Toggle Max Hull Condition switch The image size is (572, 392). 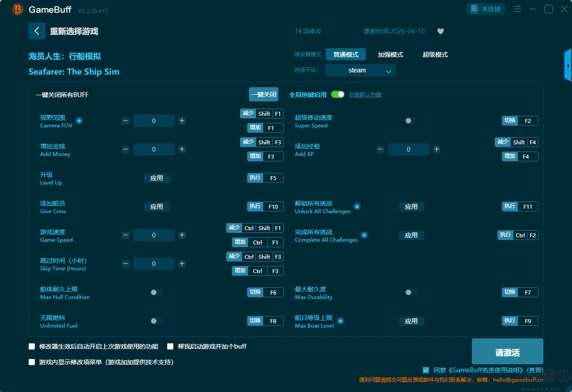point(157,292)
